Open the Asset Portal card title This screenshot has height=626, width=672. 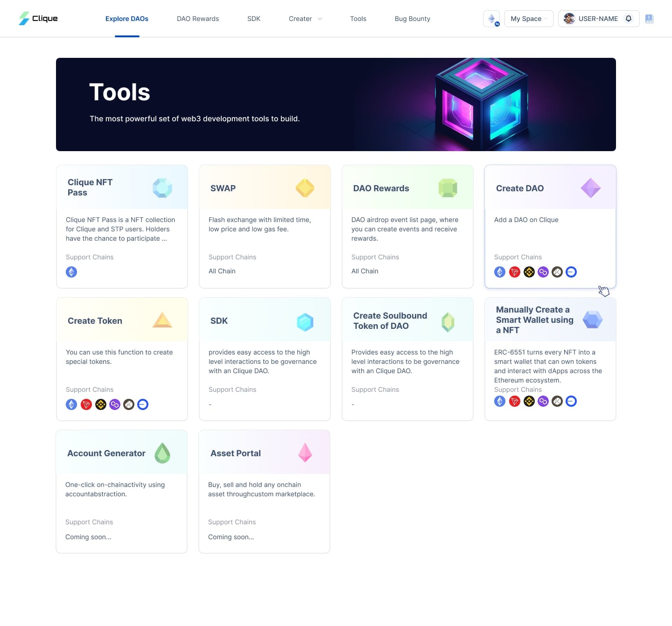[236, 453]
